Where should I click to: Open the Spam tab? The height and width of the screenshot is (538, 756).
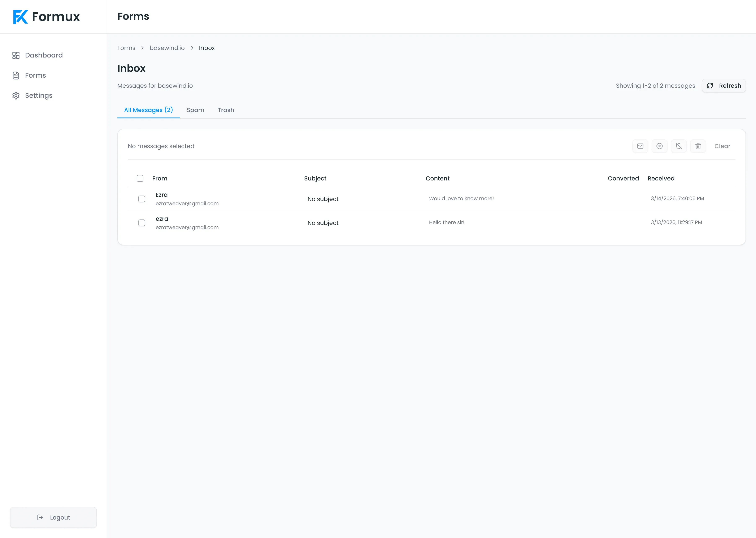(x=195, y=110)
